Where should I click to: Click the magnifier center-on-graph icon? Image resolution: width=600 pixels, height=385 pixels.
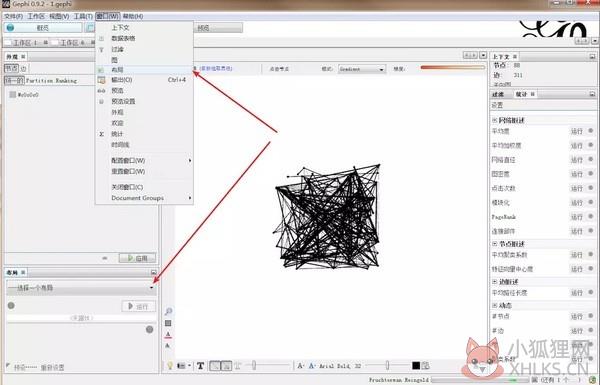coord(168,311)
